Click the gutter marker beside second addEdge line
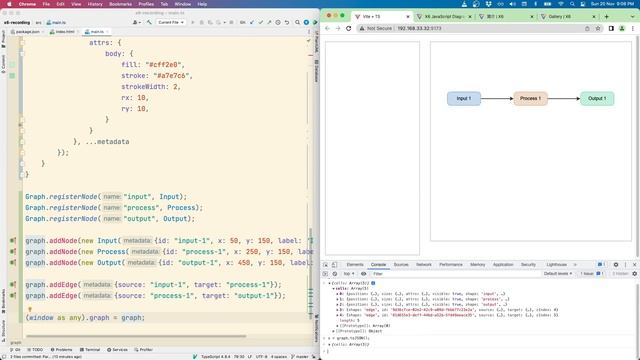This screenshot has width=640, height=360. click(x=13, y=296)
